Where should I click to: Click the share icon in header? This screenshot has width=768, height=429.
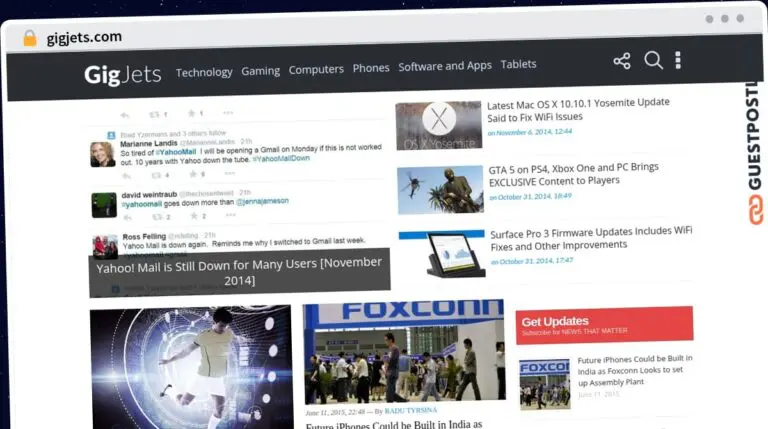coord(622,61)
